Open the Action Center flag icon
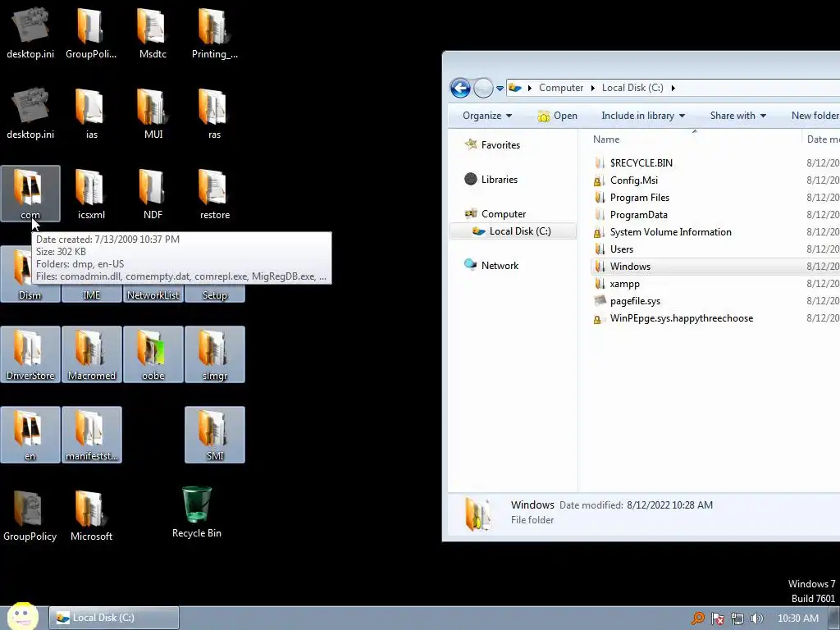840x630 pixels. 717,619
